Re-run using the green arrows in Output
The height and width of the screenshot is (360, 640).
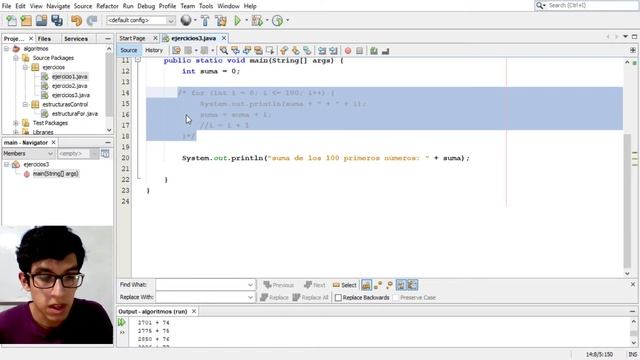pos(122,322)
